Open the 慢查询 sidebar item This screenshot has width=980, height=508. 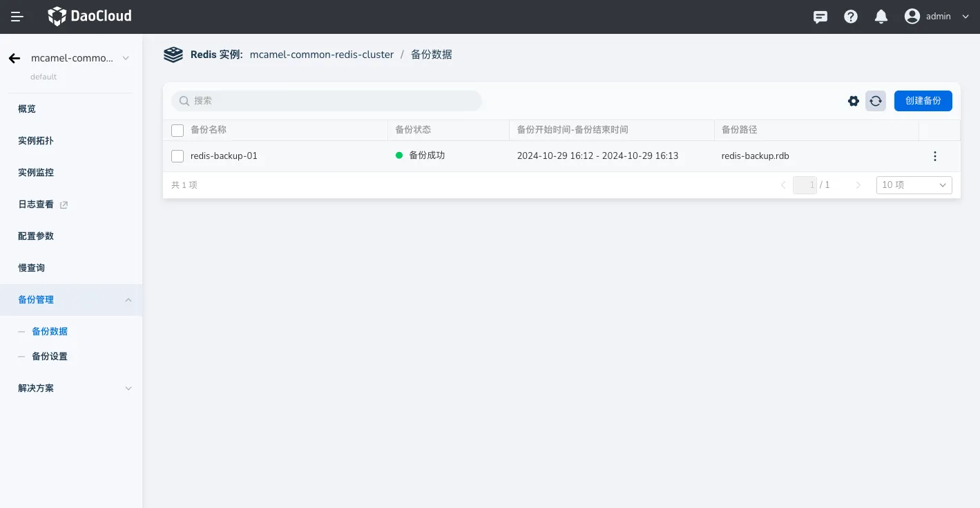coord(32,268)
